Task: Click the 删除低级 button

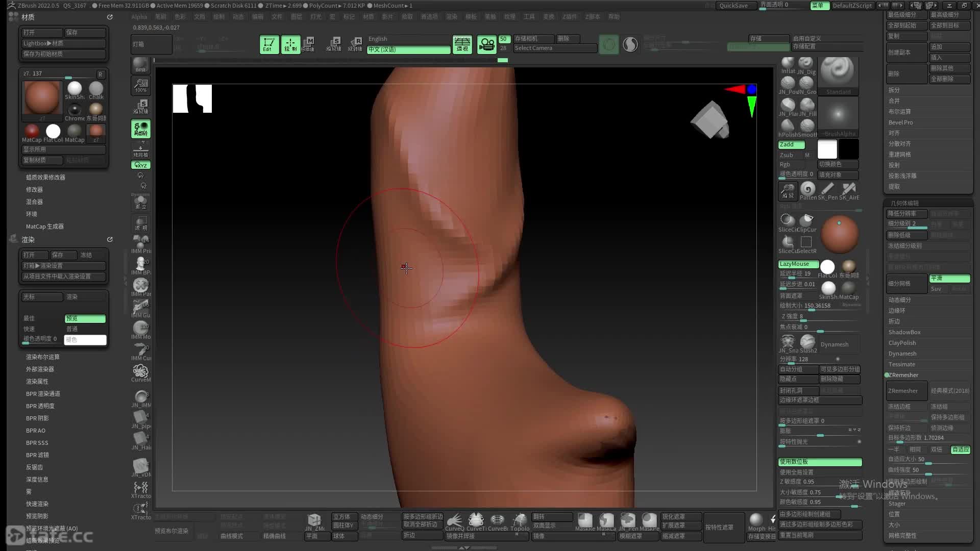Action: tap(906, 235)
